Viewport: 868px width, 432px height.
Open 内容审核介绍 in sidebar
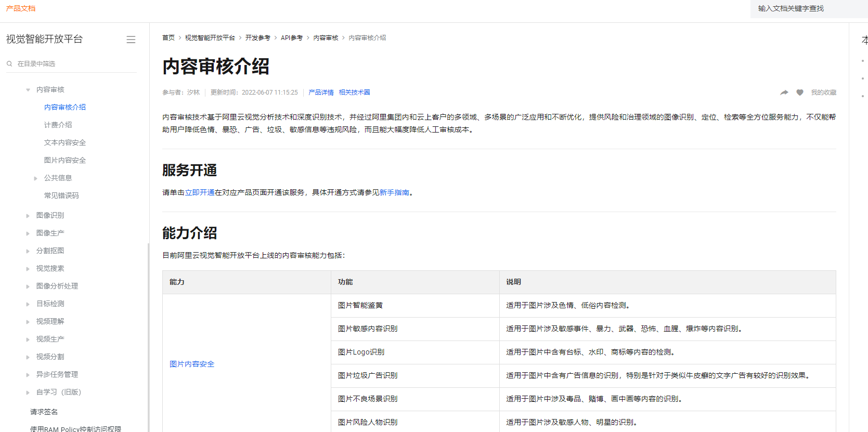click(65, 107)
